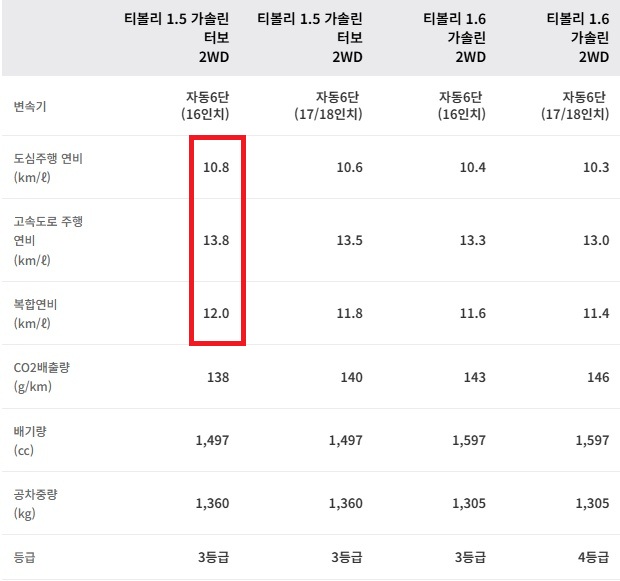The image size is (620, 581).
Task: Click the CO2 emission value 146
Action: click(x=598, y=377)
